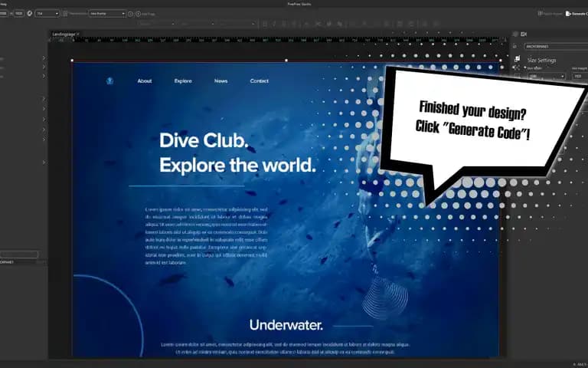Click the 1920 height input field

coord(19,14)
